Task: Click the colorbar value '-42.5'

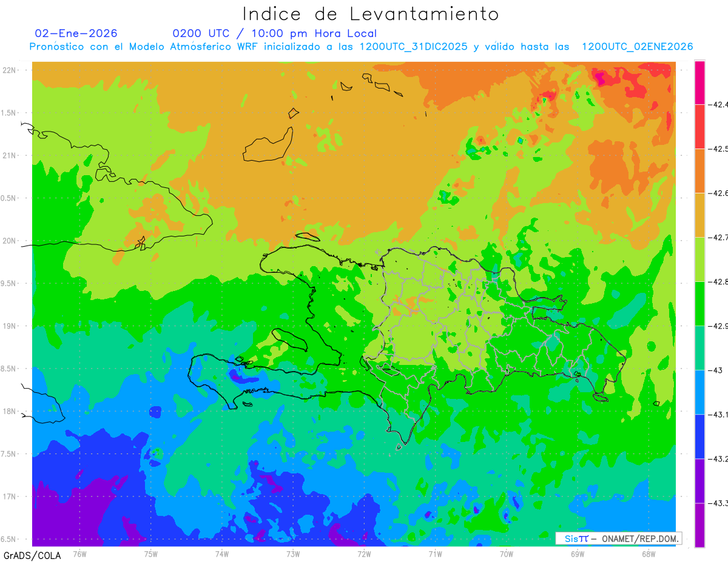Action: [x=718, y=149]
